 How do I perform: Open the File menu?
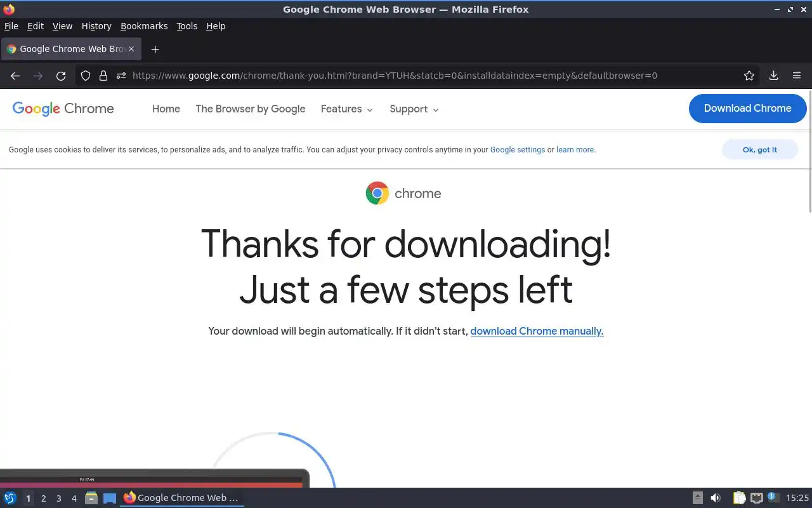point(11,26)
